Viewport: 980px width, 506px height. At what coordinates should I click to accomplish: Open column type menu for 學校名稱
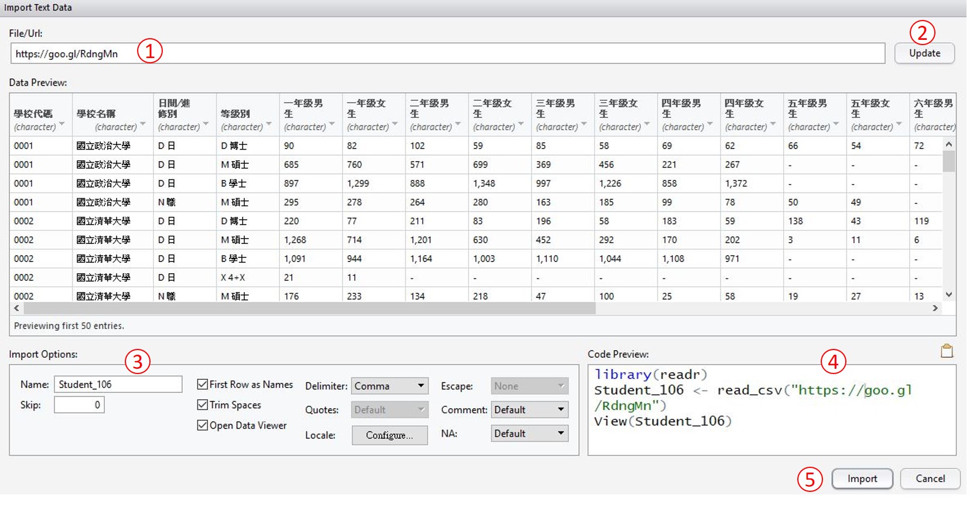[142, 124]
